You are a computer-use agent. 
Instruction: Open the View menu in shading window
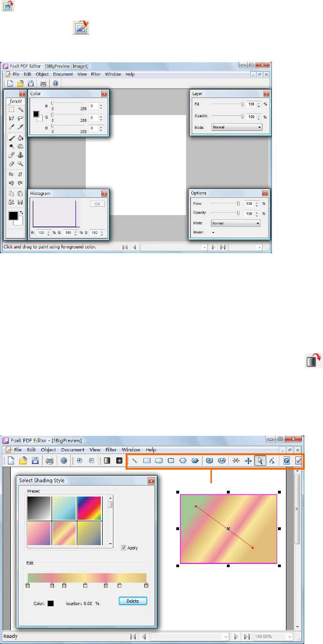(x=95, y=449)
